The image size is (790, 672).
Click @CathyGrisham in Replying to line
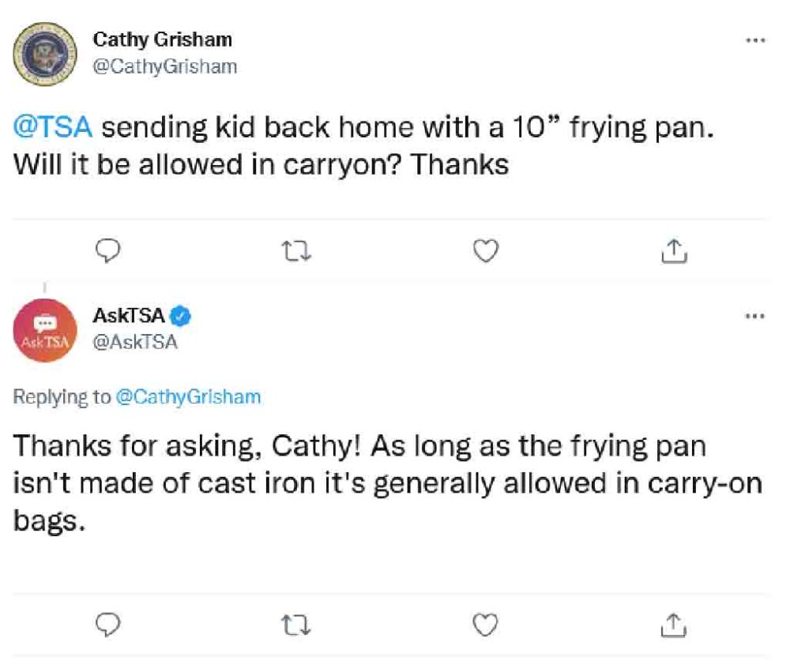coord(188,397)
